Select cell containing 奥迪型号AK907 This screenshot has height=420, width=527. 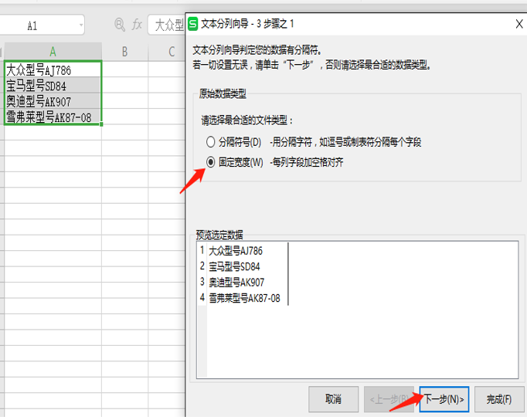(53, 101)
